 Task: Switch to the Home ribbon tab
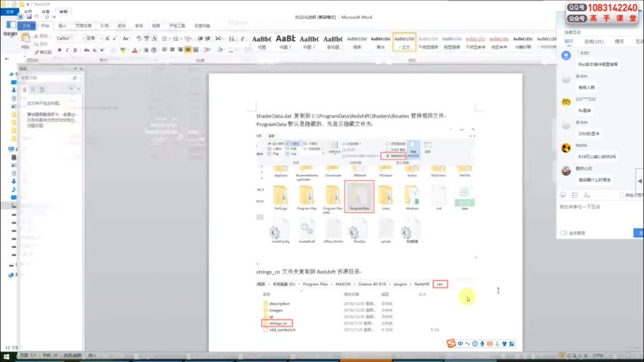point(45,26)
